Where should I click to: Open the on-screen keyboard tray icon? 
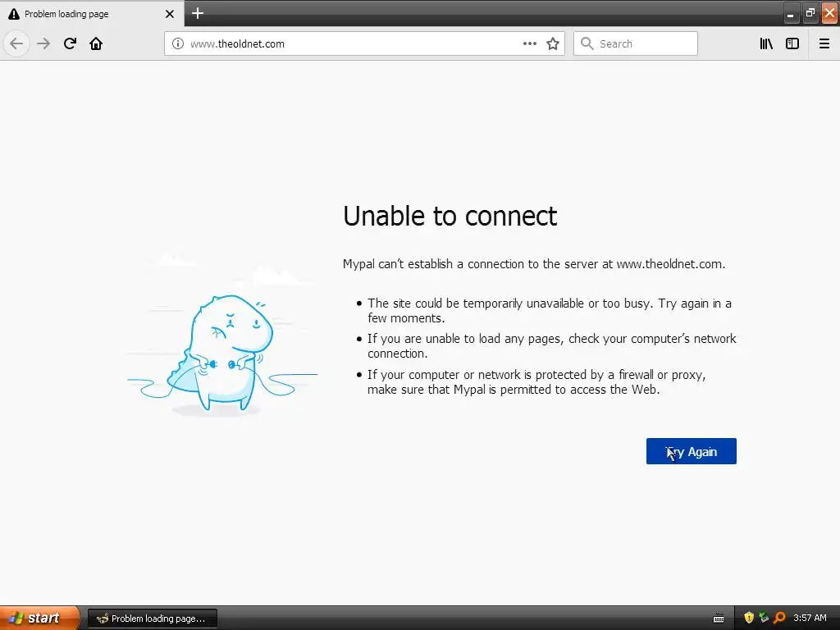click(x=719, y=619)
